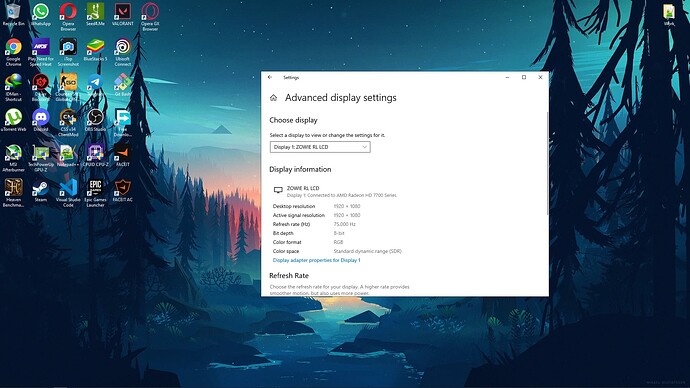This screenshot has height=388, width=690.
Task: Launch Notepad++ from the desktop
Action: pos(68,156)
